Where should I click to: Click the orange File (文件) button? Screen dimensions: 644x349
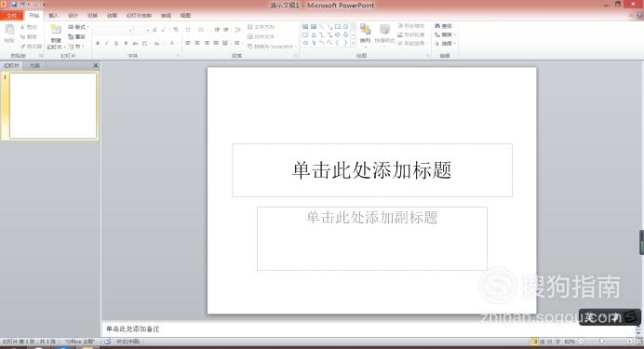[x=12, y=16]
